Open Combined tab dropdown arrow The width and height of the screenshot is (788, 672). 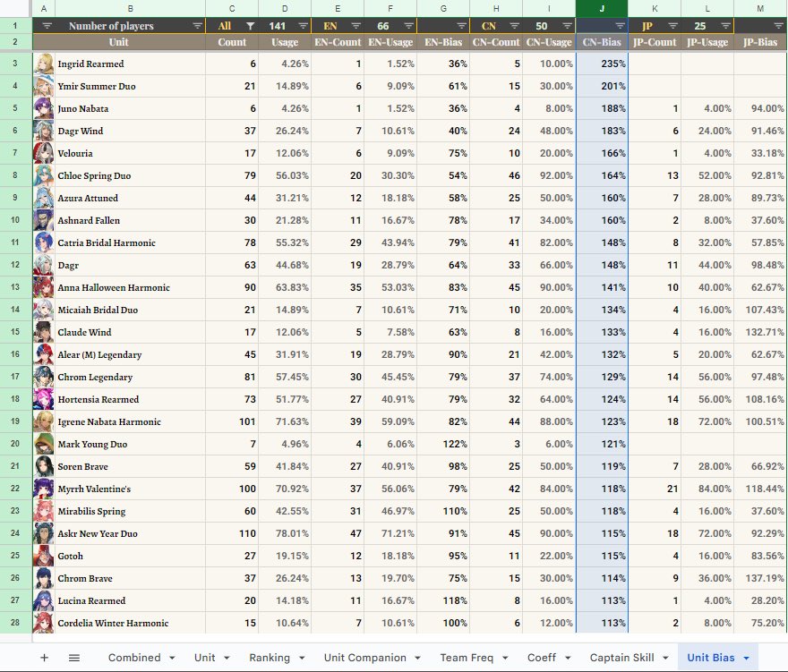coord(172,658)
